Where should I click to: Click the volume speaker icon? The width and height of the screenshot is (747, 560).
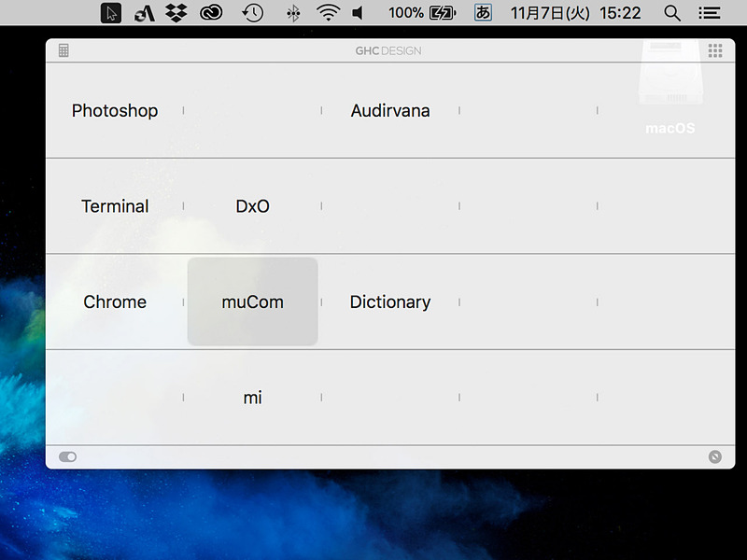(x=358, y=13)
